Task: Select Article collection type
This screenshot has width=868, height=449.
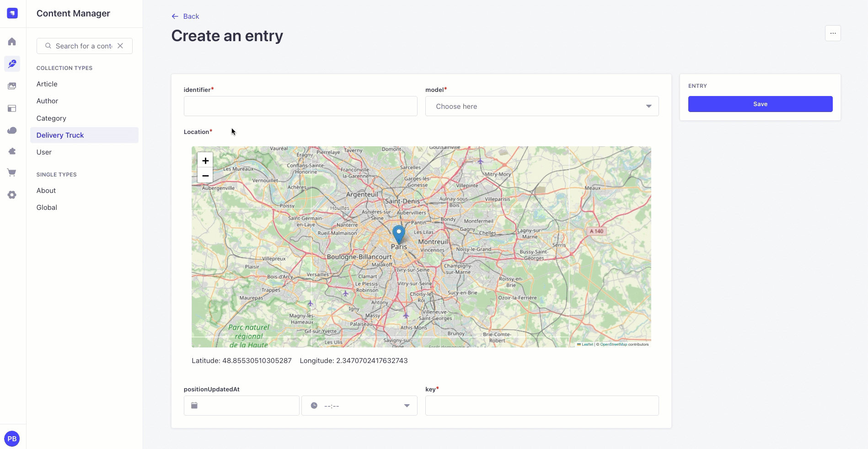Action: [47, 84]
